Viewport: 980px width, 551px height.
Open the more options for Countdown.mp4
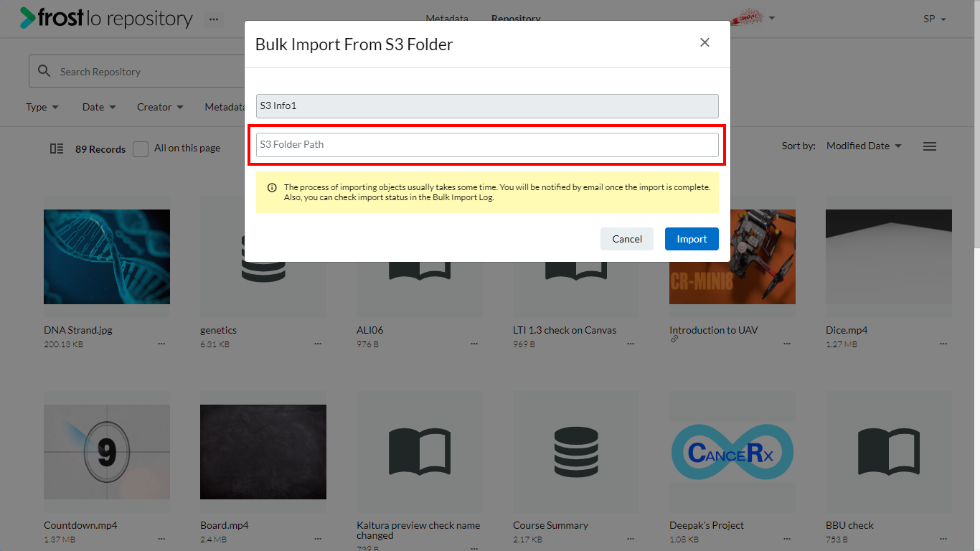161,539
